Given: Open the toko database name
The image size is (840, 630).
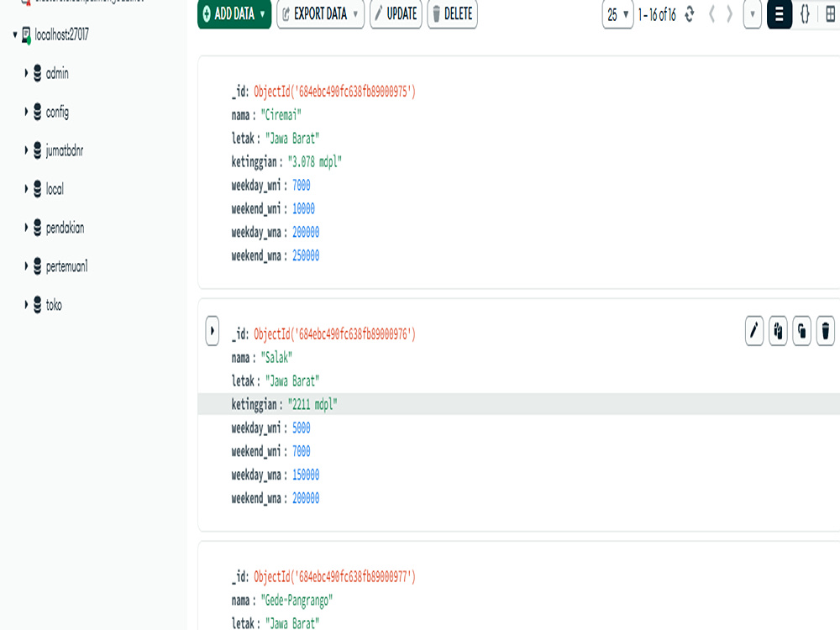Looking at the screenshot, I should click(54, 305).
